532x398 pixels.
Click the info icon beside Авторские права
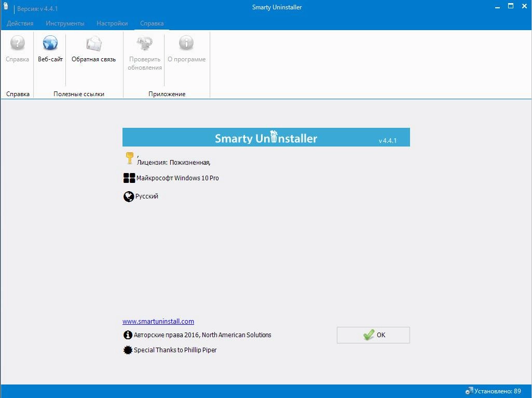pyautogui.click(x=128, y=335)
